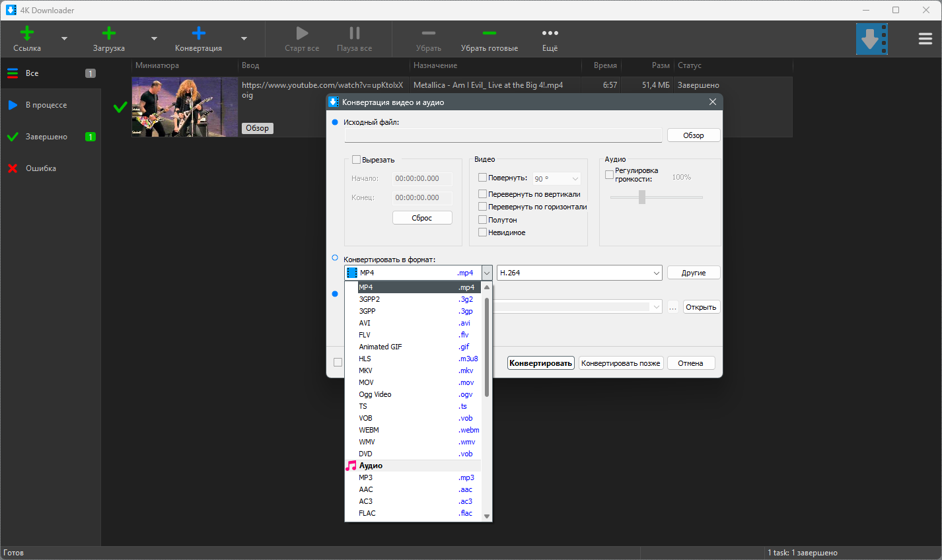The image size is (942, 560).
Task: Click the Отмена button
Action: point(691,363)
